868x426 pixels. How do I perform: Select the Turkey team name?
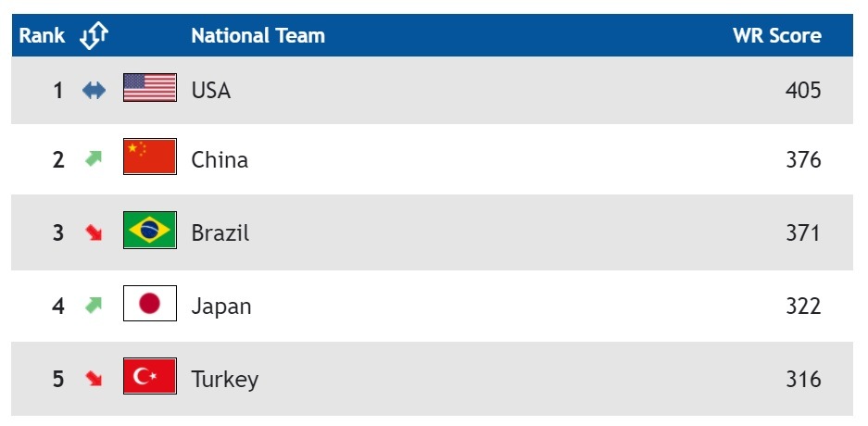[224, 379]
